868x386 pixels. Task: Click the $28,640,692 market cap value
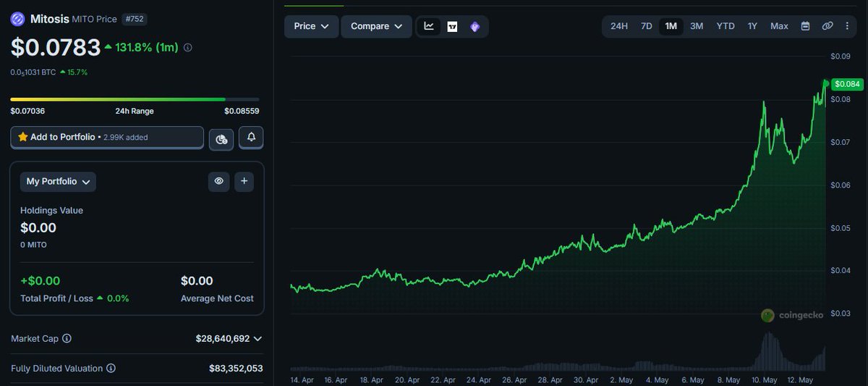tap(223, 338)
